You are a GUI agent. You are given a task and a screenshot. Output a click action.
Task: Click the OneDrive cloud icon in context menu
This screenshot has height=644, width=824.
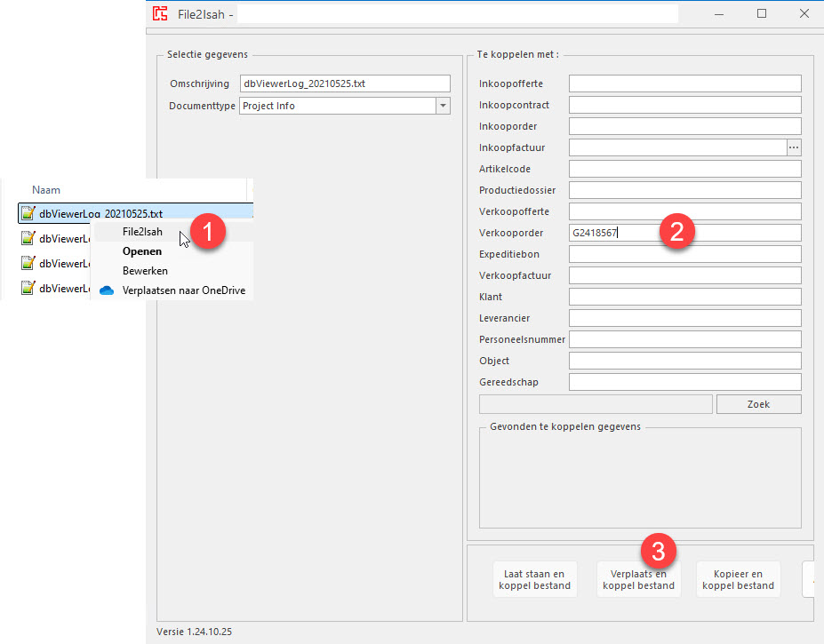(x=107, y=290)
